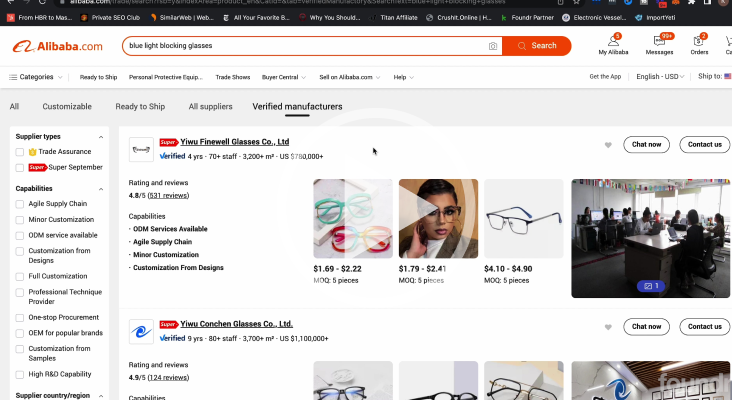
Task: Open the Orders icon
Action: tap(699, 43)
